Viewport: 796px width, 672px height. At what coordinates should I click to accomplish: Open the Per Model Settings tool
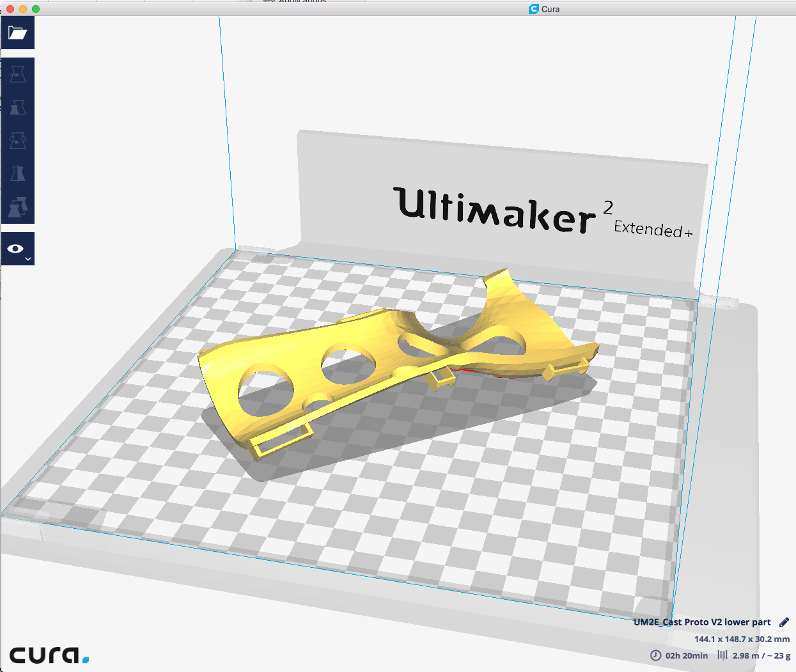[x=17, y=207]
